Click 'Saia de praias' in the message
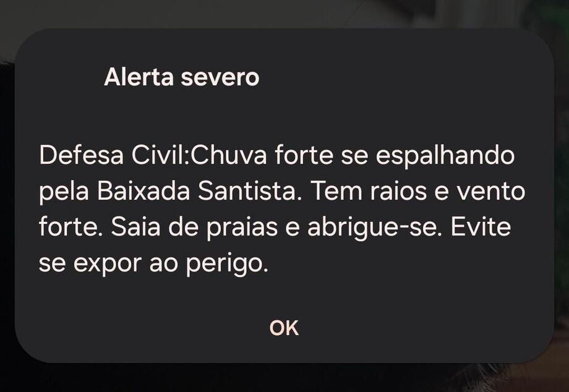Screen dimensions: 569x392 (194, 228)
